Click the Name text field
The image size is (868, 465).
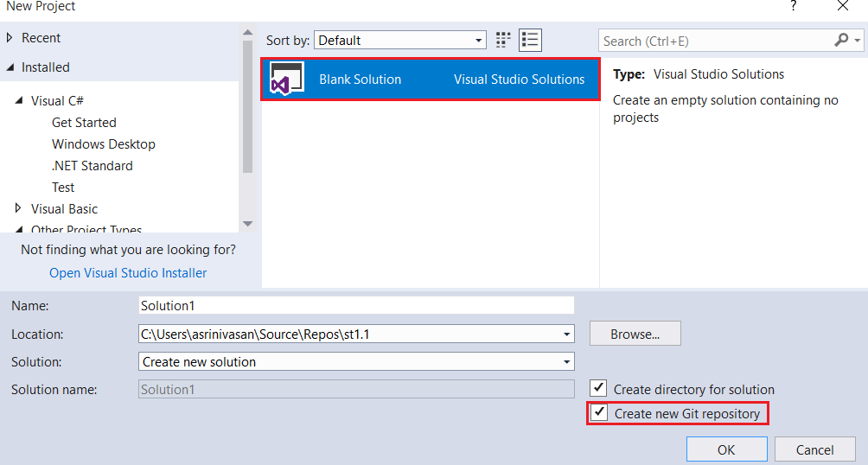pyautogui.click(x=356, y=305)
